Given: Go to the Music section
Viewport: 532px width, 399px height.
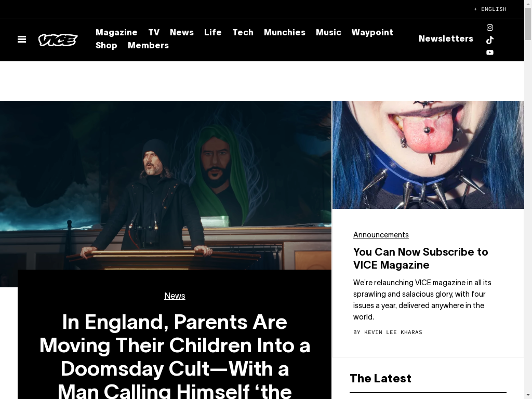Looking at the screenshot, I should tap(328, 33).
